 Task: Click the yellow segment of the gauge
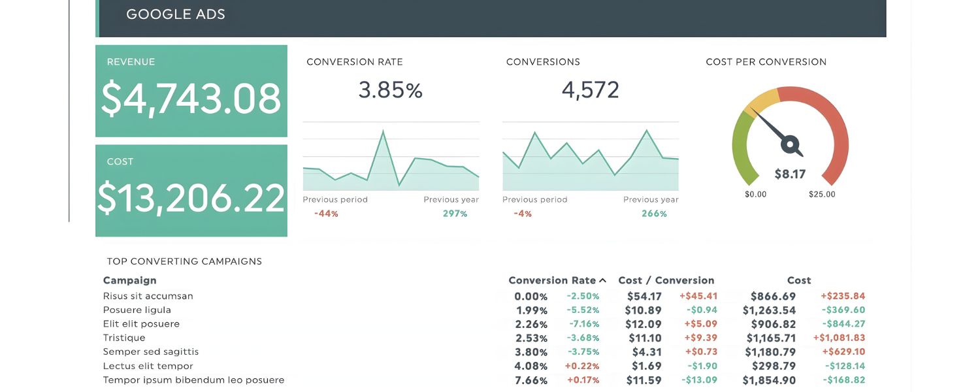pos(761,99)
